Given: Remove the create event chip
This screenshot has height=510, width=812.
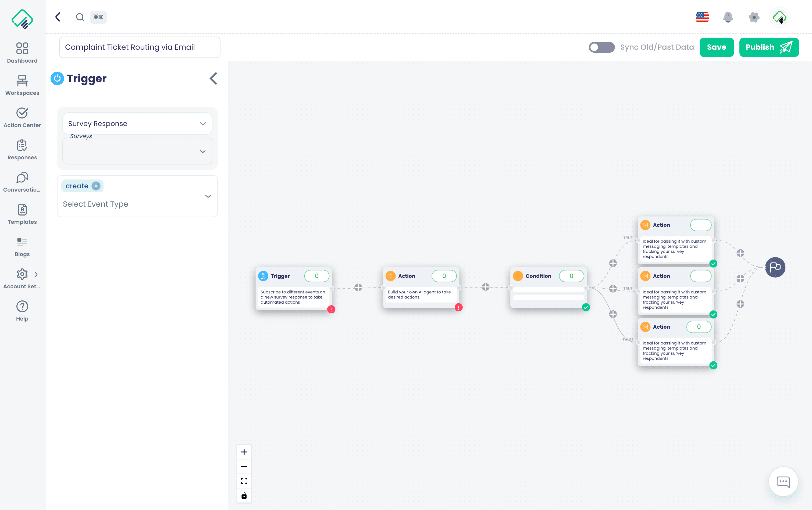Looking at the screenshot, I should pyautogui.click(x=96, y=186).
